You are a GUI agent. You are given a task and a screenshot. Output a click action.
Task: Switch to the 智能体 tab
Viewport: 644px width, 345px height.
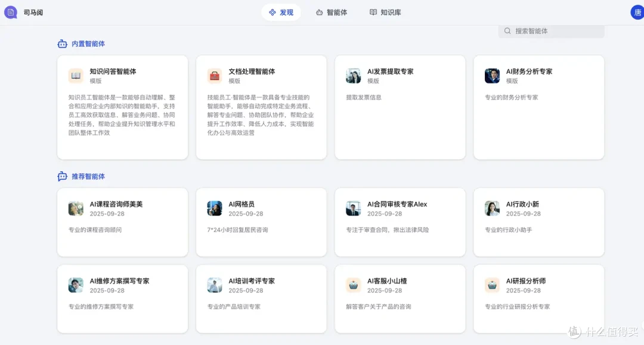(x=332, y=13)
